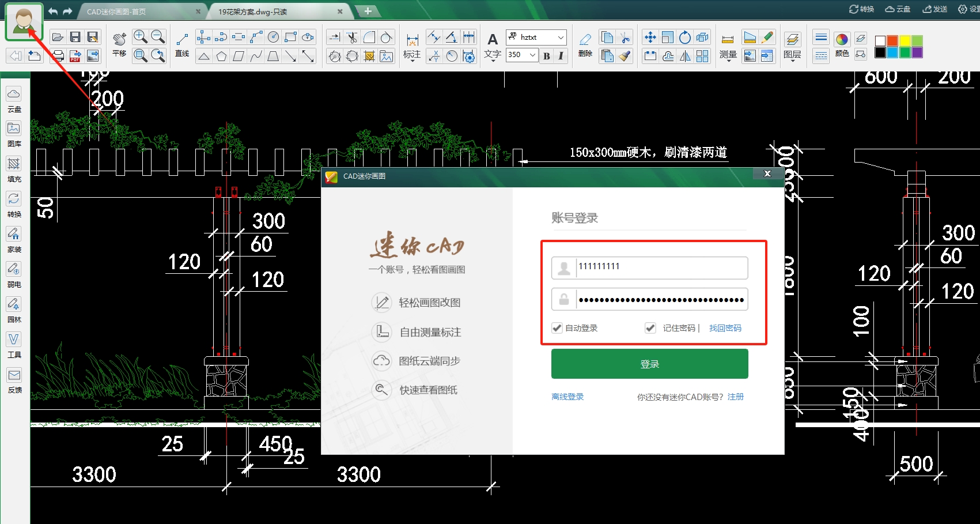This screenshot has width=980, height=524.
Task: Select the hatch fill toolbar icon
Action: point(369,56)
